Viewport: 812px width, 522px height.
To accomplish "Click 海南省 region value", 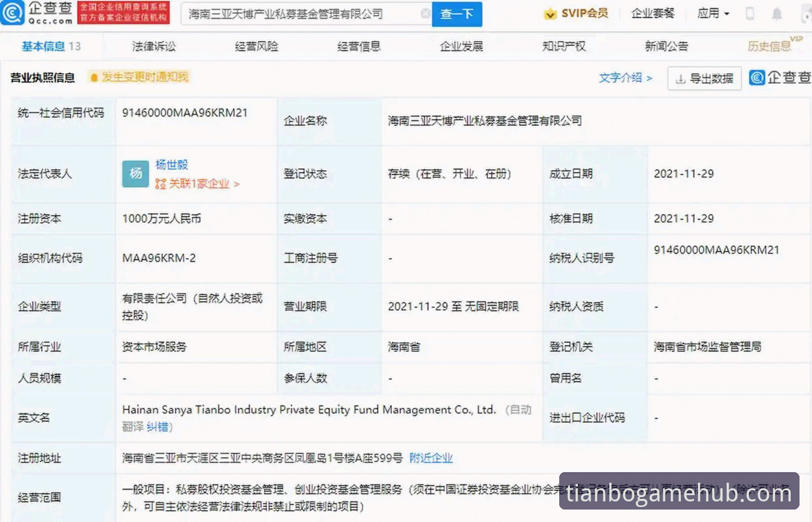I will [x=404, y=347].
